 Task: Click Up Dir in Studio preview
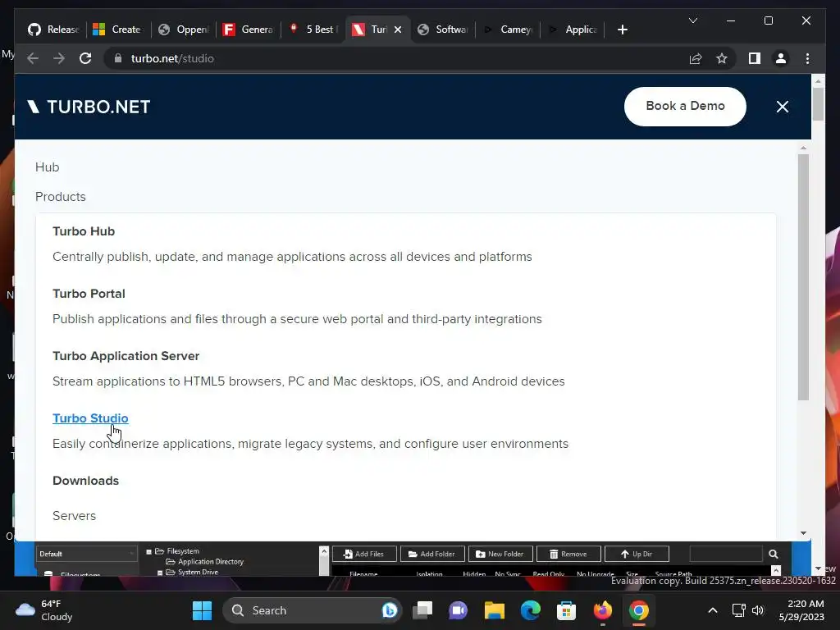pyautogui.click(x=637, y=554)
